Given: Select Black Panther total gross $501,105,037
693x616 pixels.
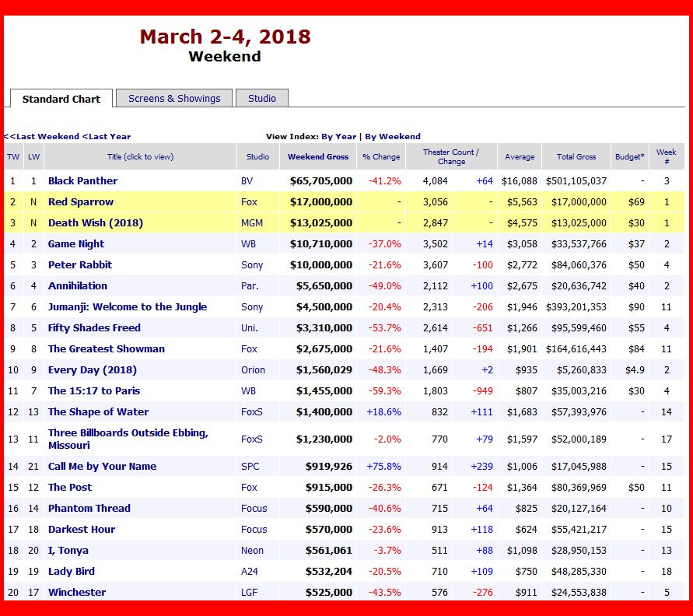Looking at the screenshot, I should 576,180.
